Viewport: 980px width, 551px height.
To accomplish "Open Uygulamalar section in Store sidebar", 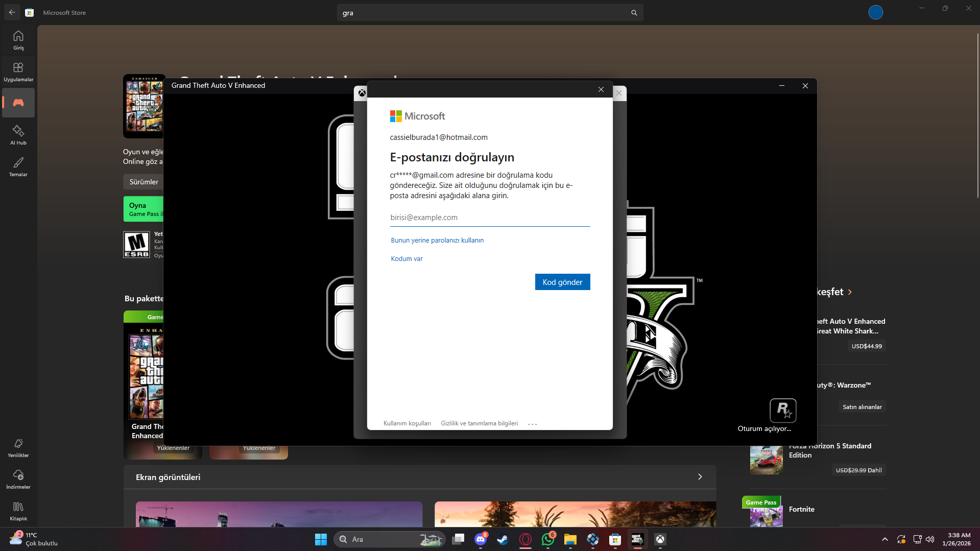I will click(18, 71).
